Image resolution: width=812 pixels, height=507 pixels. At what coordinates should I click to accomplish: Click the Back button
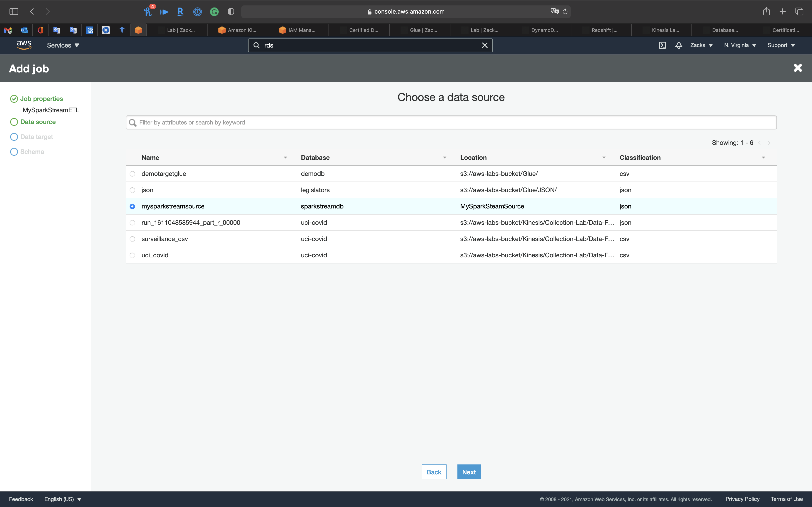pos(433,472)
